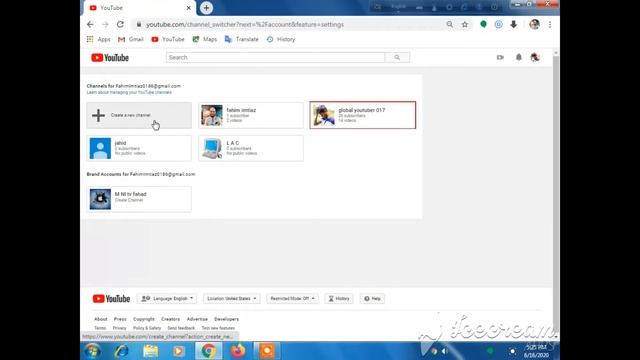The width and height of the screenshot is (640, 360).
Task: Click the blue circular extension icon
Action: (x=498, y=24)
